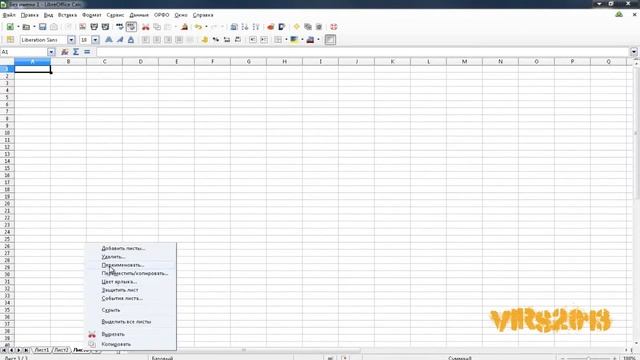Add a decimal place
This screenshot has width=640, height=360.
click(x=227, y=40)
